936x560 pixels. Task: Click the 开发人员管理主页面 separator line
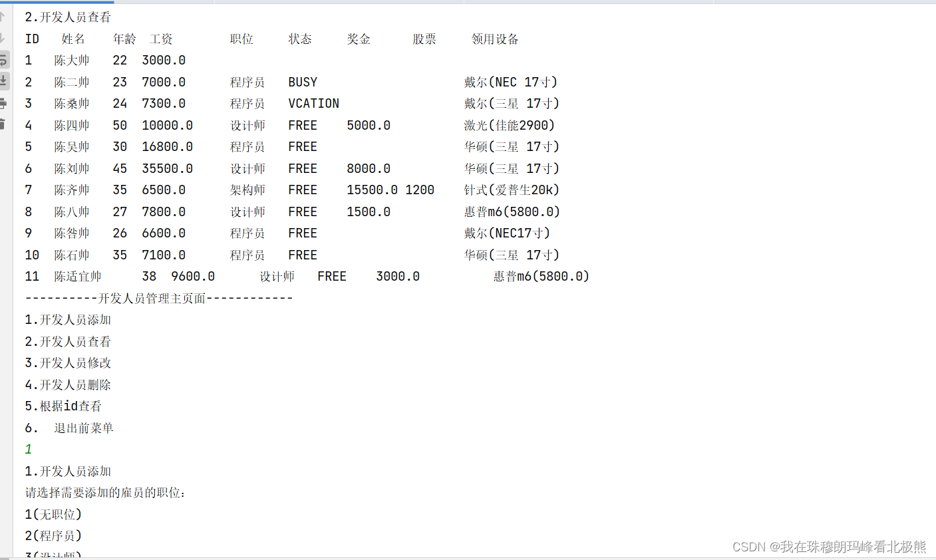(159, 298)
